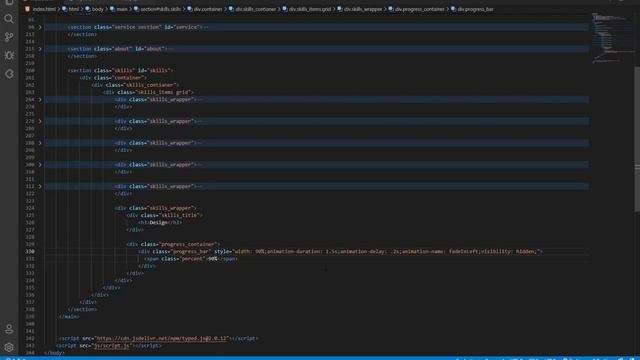Click the div class="skills_container" line
The image size is (640, 360).
tap(135, 85)
